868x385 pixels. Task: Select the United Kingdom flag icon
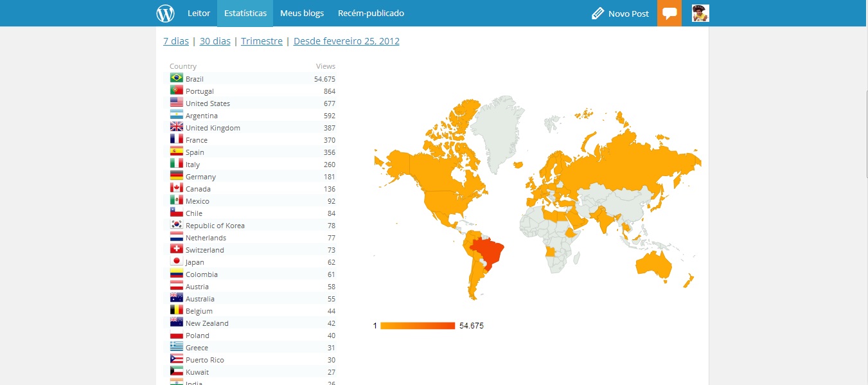click(177, 127)
